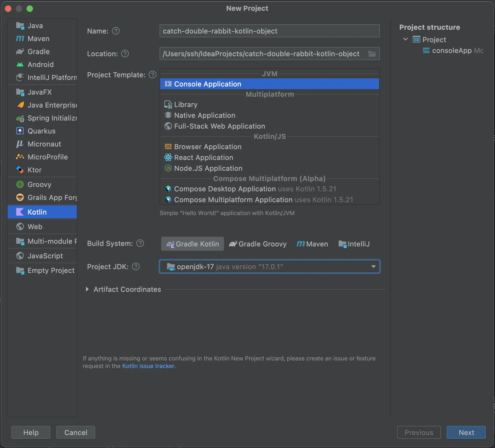Collapse the Project node in structure tree
This screenshot has height=448, width=495.
(405, 39)
